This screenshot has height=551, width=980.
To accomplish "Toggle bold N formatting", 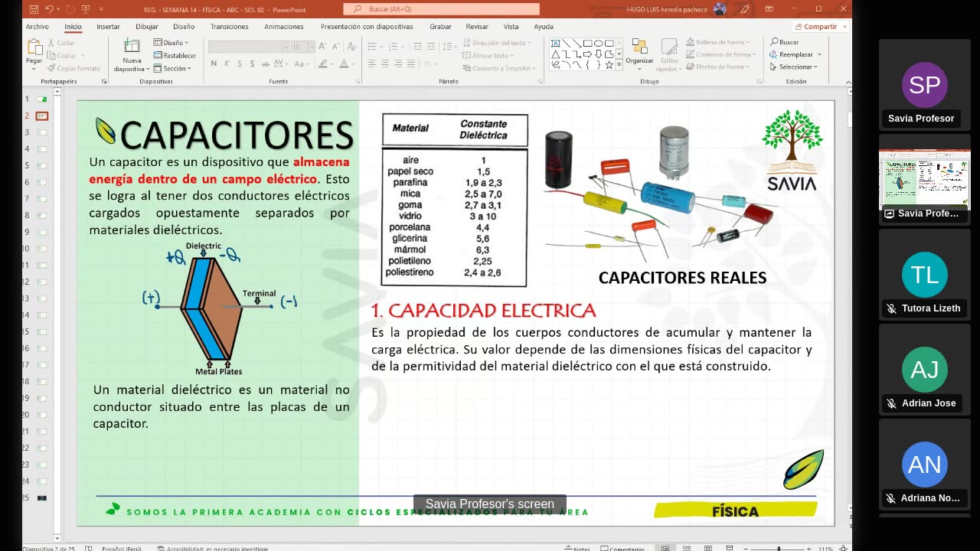I will tap(214, 64).
